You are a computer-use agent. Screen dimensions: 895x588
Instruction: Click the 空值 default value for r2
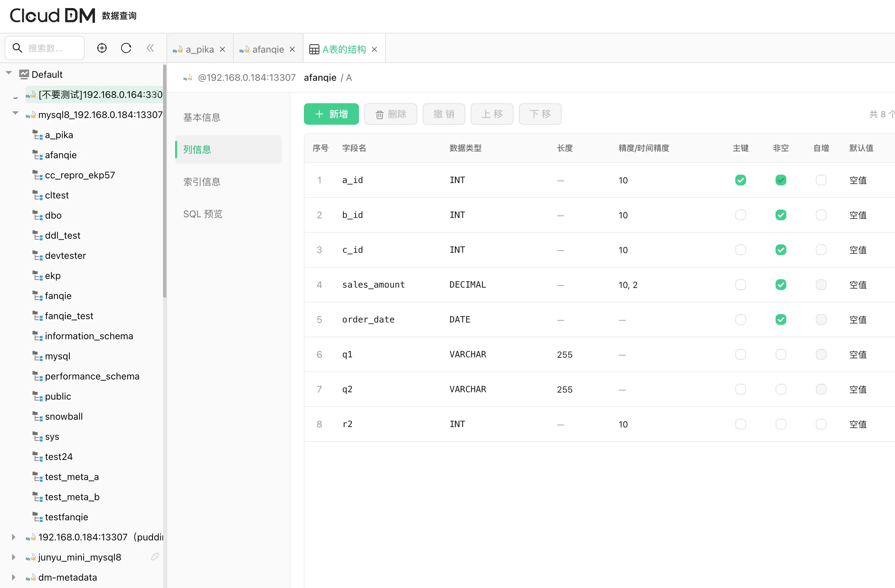coord(858,424)
